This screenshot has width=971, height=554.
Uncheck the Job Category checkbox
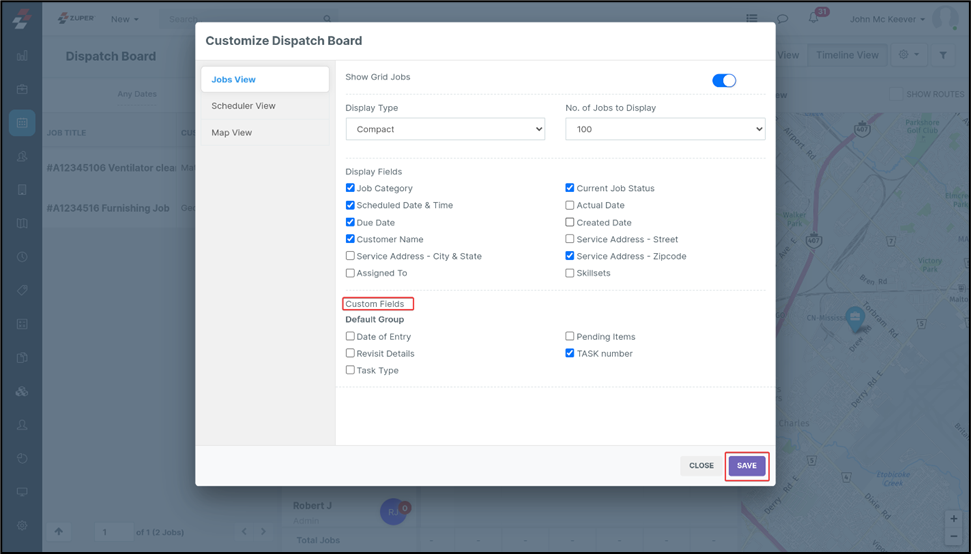(x=350, y=188)
